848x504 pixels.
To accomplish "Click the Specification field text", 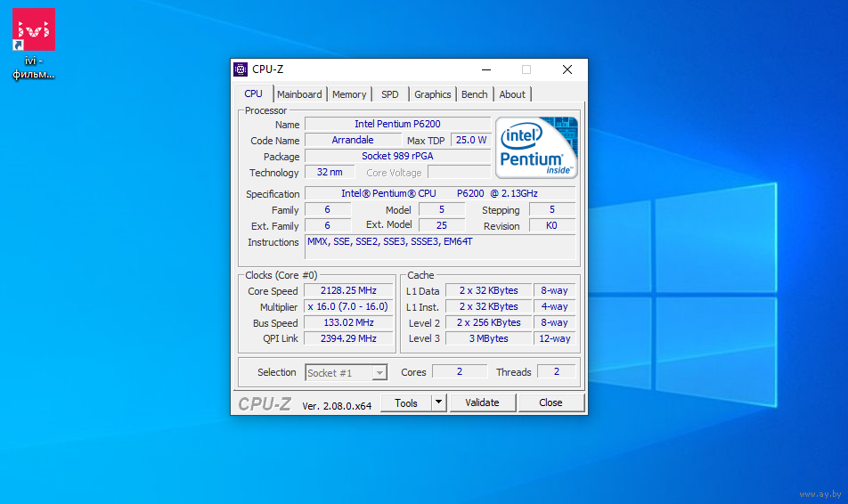I will [440, 193].
